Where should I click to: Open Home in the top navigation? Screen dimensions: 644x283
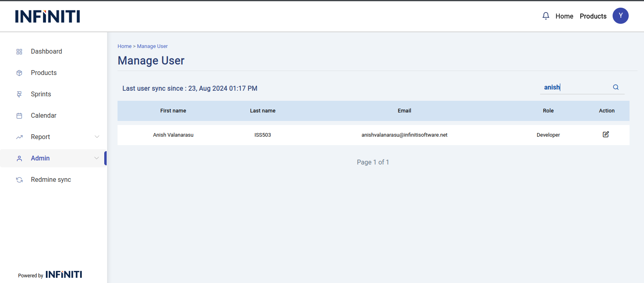[x=564, y=16]
